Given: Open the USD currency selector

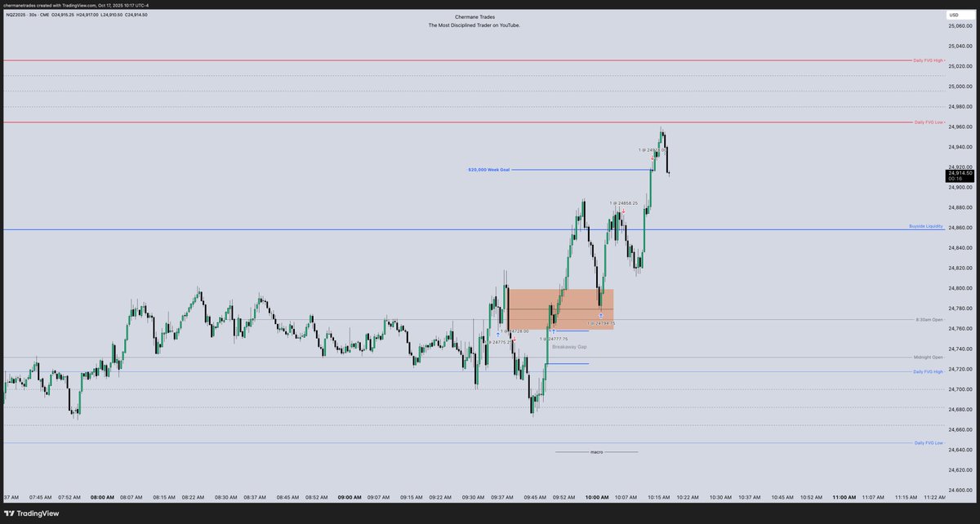Looking at the screenshot, I should click(x=952, y=14).
